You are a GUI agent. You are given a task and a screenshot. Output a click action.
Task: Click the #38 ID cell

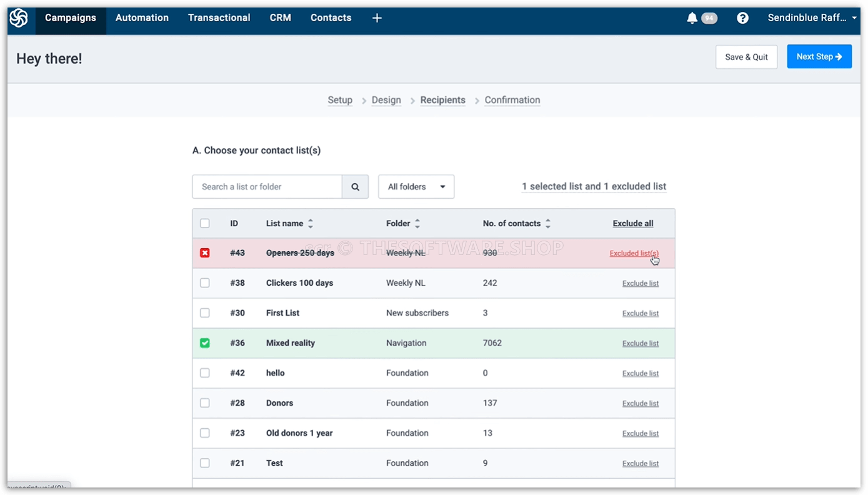(x=237, y=283)
